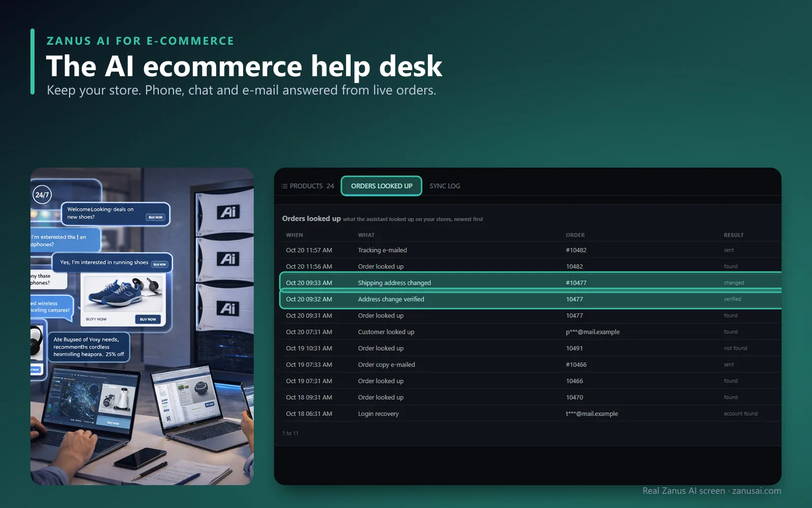Image resolution: width=812 pixels, height=508 pixels.
Task: Click order 10470 cell
Action: [574, 397]
